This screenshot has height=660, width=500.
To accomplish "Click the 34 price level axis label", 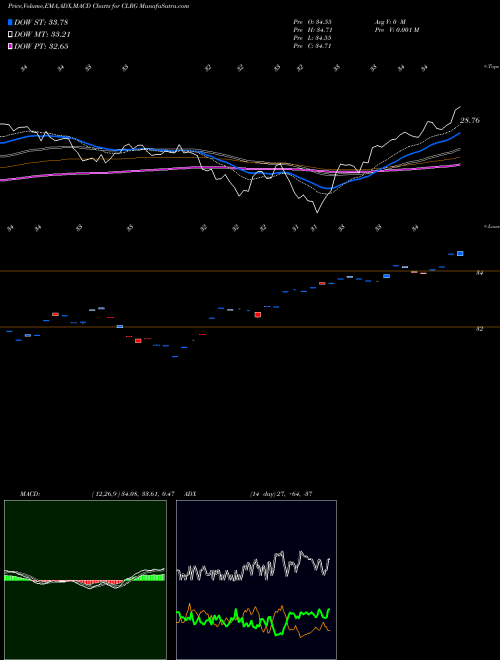I will point(479,273).
